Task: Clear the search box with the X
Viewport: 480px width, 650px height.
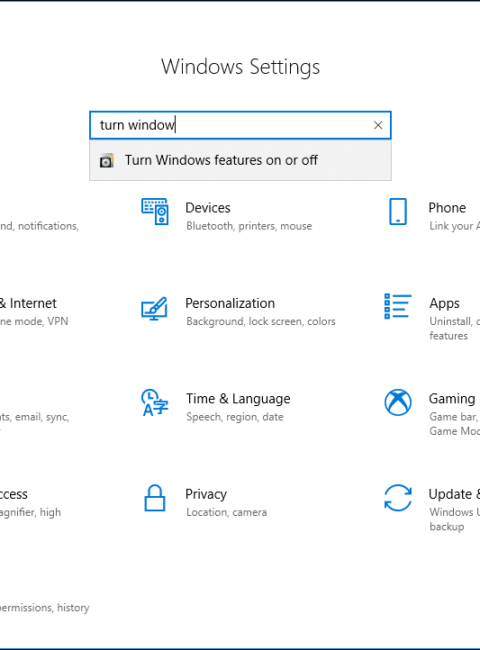Action: click(x=378, y=125)
